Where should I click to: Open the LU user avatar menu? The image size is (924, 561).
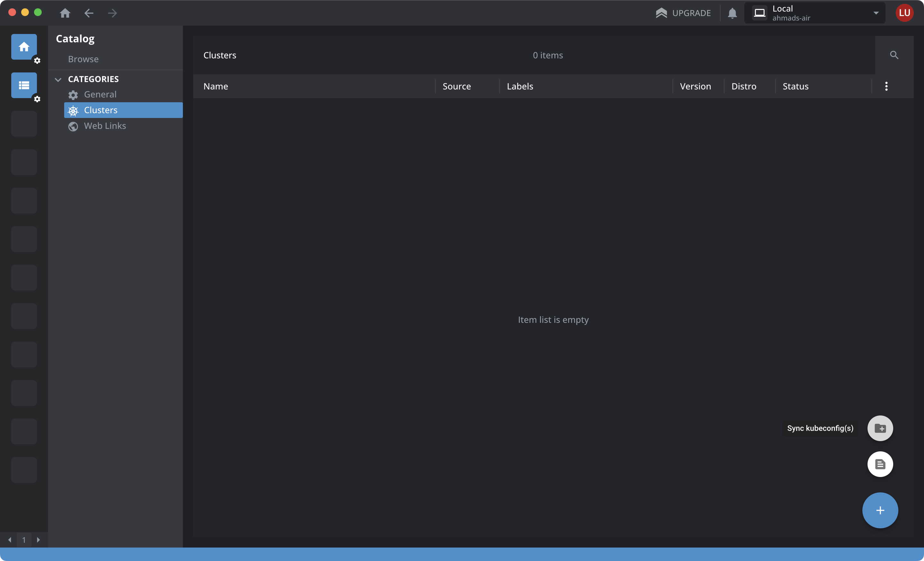pyautogui.click(x=904, y=13)
